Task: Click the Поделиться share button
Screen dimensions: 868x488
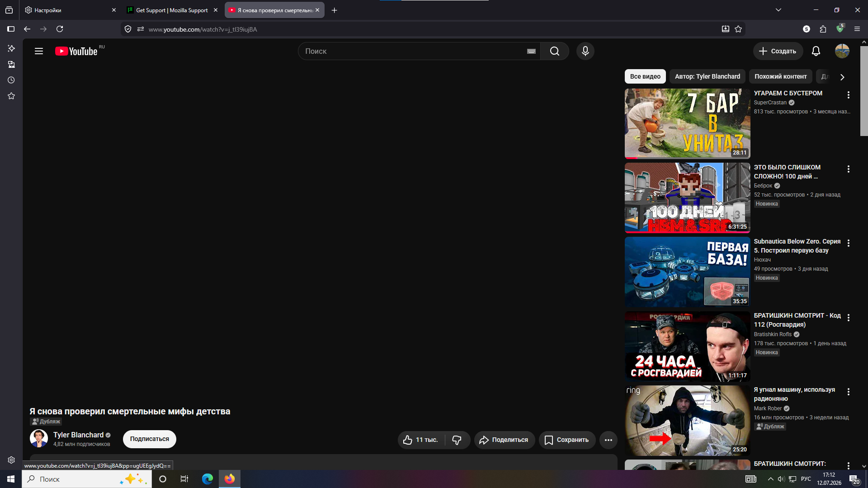Action: 505,440
